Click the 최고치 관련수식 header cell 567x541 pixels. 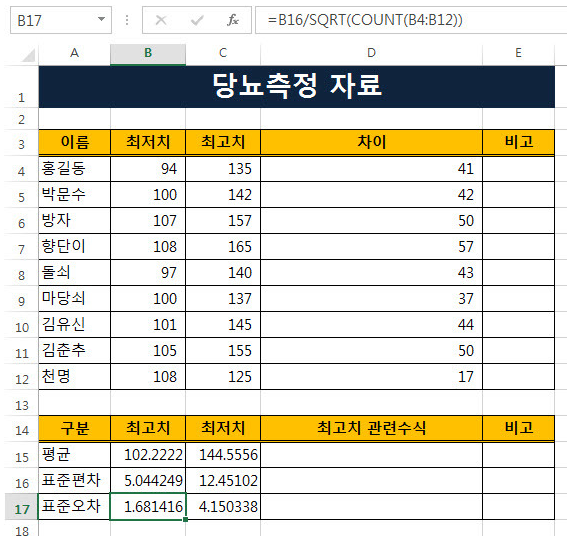pyautogui.click(x=371, y=428)
